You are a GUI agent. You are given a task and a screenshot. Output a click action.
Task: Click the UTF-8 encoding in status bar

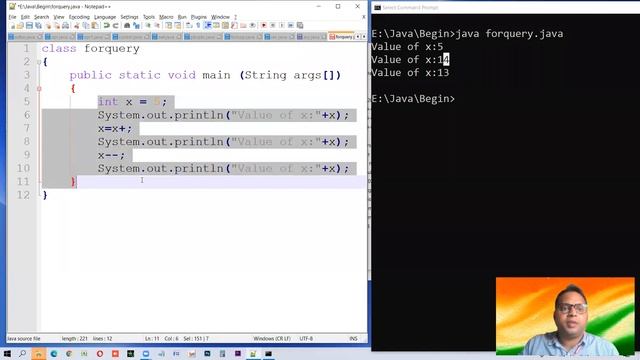tap(306, 338)
